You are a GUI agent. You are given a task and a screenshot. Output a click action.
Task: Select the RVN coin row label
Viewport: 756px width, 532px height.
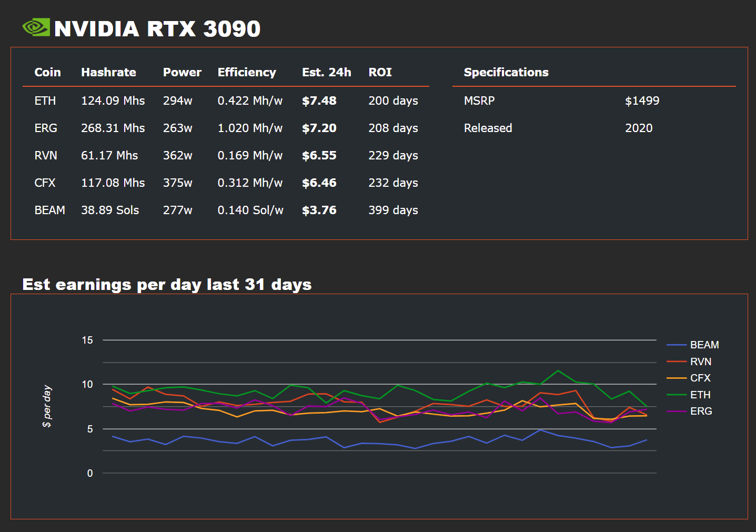click(46, 155)
